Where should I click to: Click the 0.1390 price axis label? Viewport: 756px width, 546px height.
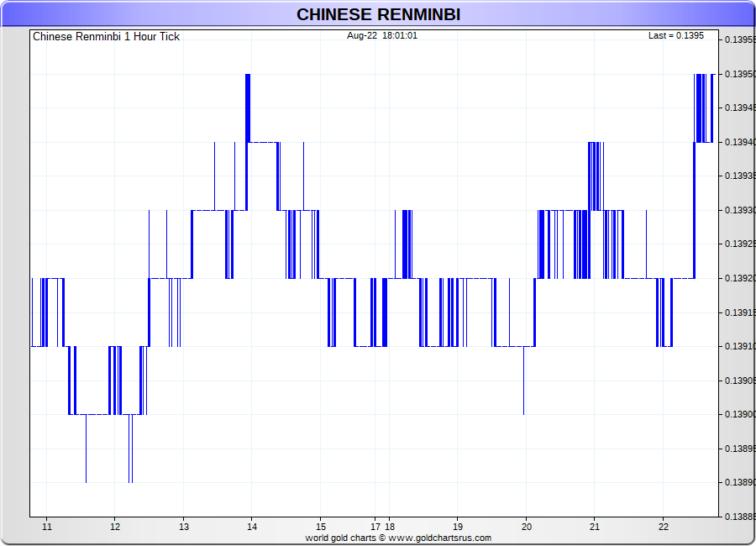coord(740,415)
